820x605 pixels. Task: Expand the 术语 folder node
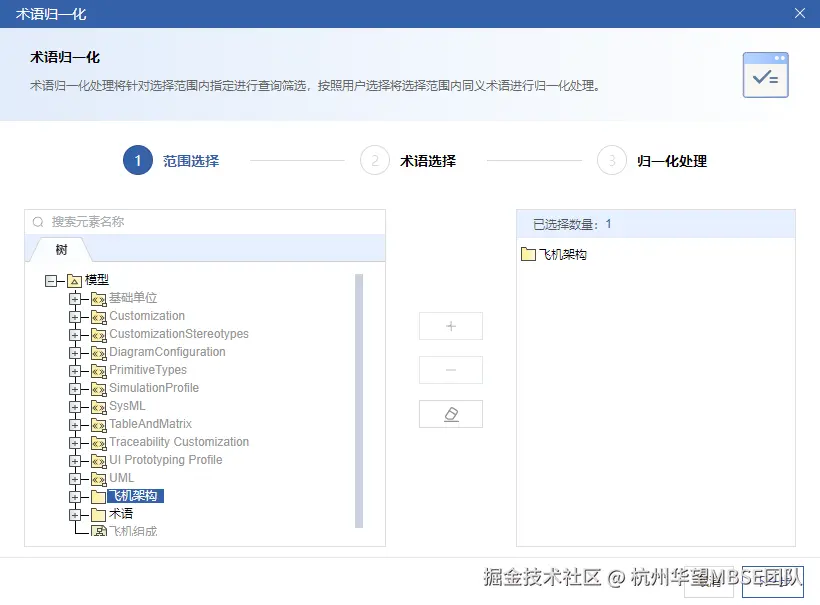75,515
